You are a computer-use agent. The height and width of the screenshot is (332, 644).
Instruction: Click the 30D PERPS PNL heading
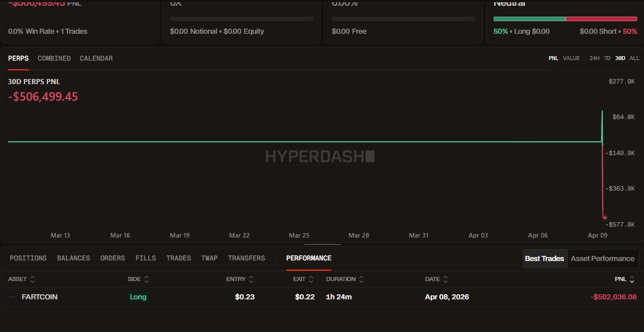tap(34, 82)
